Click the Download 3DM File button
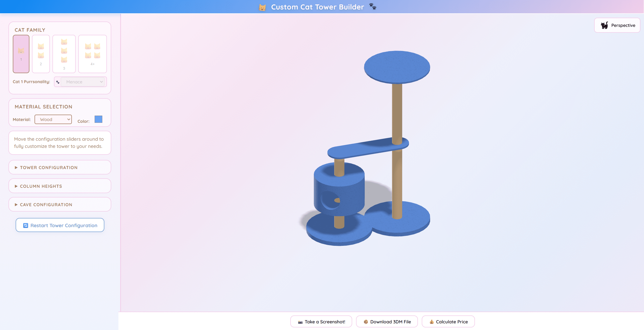The image size is (644, 330). click(x=387, y=322)
